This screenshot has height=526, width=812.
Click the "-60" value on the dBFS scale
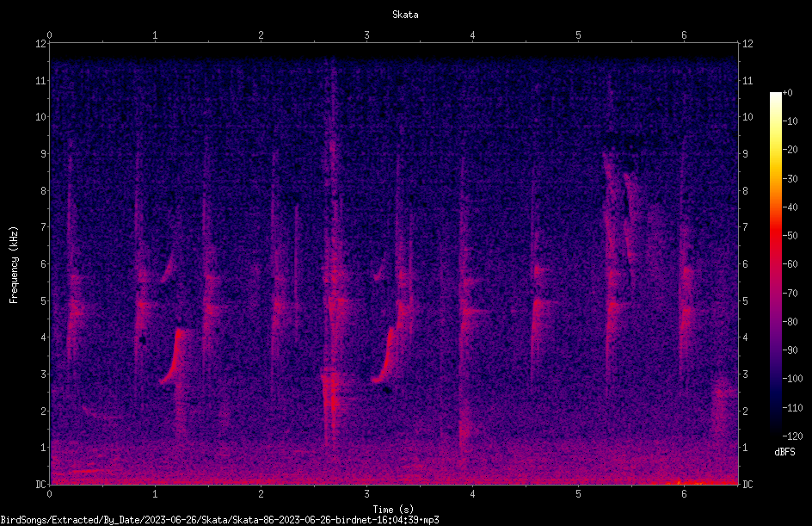790,264
